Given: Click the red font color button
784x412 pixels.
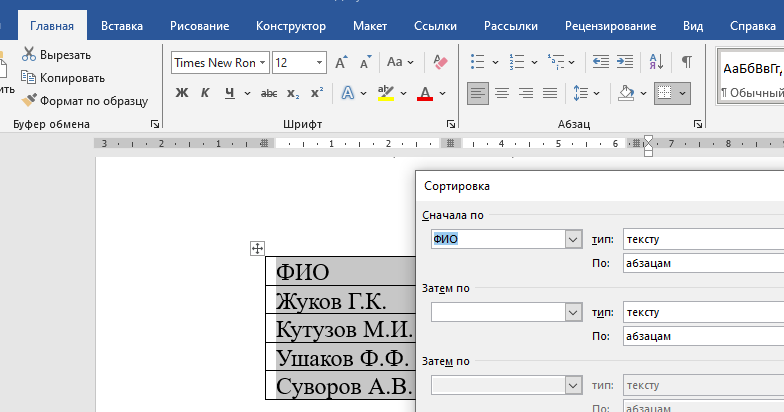Looking at the screenshot, I should [424, 93].
